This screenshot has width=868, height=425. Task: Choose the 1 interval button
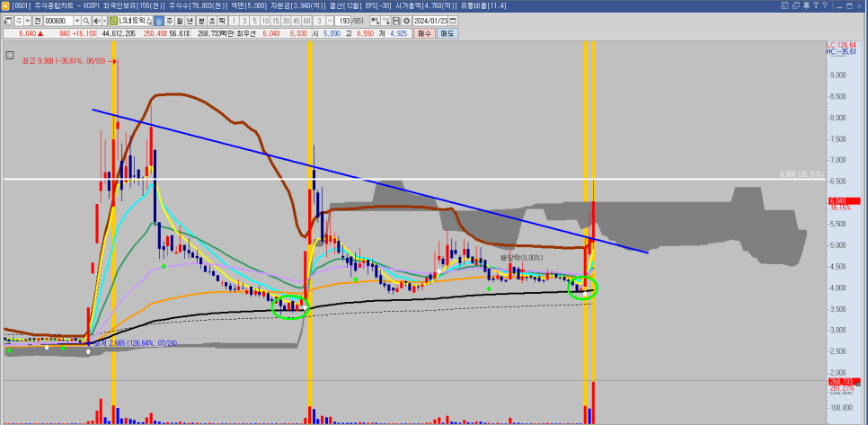click(235, 21)
